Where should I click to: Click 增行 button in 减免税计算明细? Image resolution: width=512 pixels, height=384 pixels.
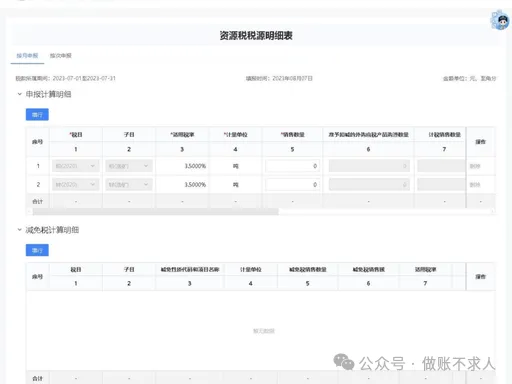(x=37, y=250)
